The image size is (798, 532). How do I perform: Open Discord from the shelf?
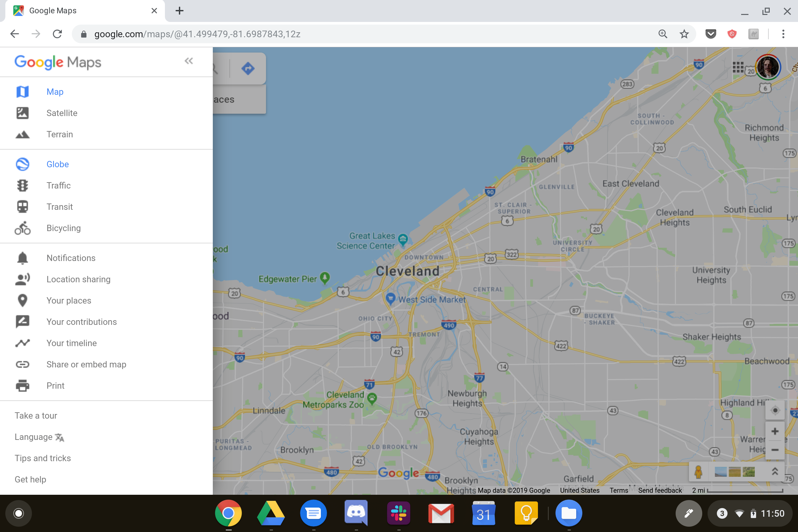[356, 513]
